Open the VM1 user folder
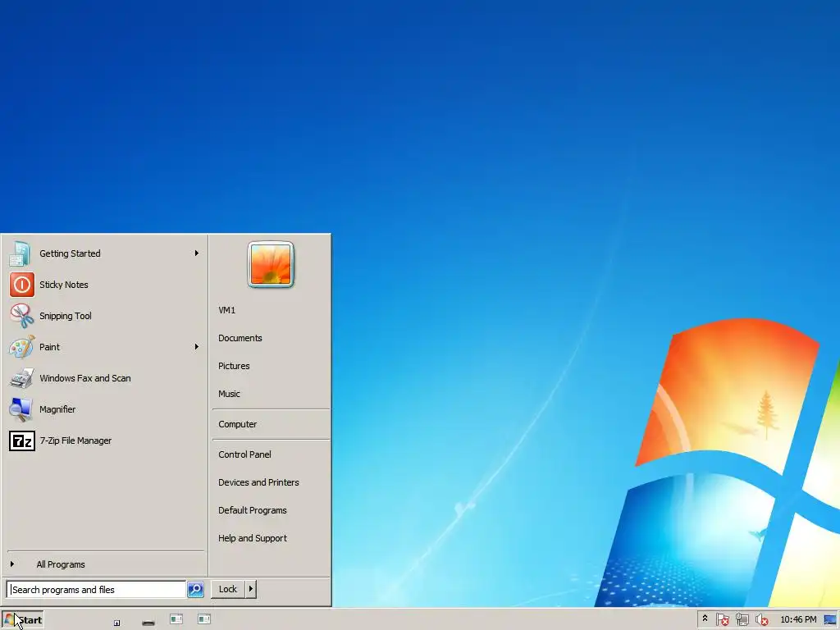This screenshot has width=840, height=630. (271, 310)
